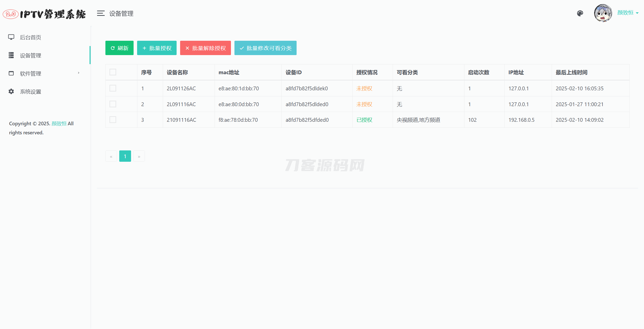
Task: Expand the 软件管理 submenu chevron
Action: (x=78, y=73)
